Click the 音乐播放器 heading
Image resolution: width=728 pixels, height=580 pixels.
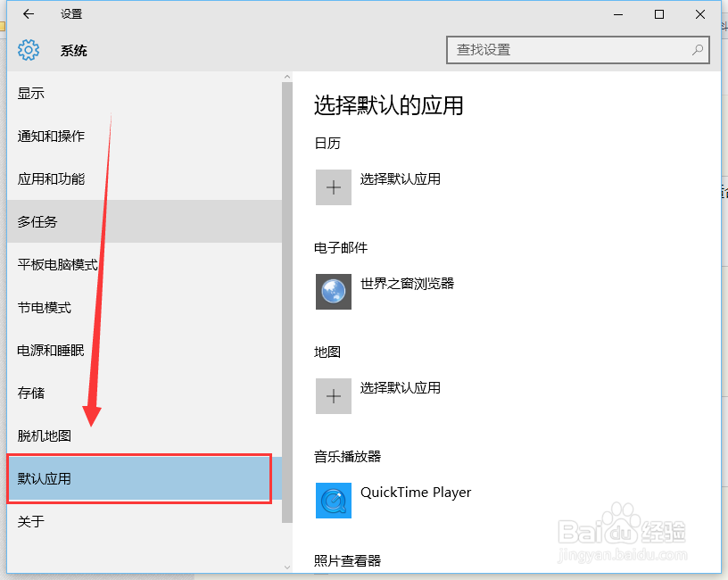coord(347,457)
